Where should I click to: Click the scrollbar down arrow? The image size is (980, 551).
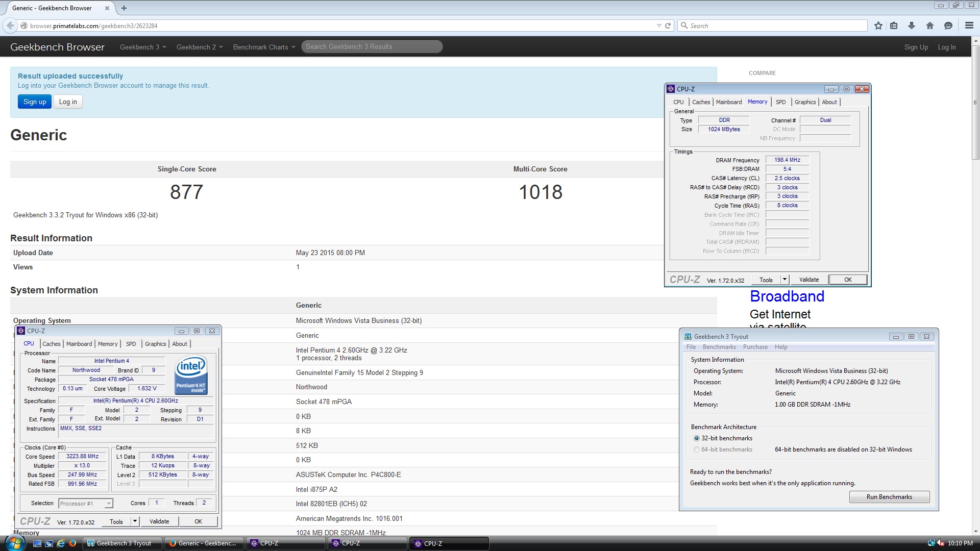pyautogui.click(x=975, y=532)
